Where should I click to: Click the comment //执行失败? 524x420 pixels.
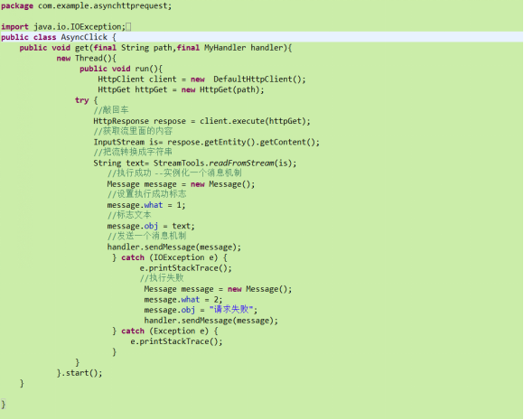[x=162, y=277]
